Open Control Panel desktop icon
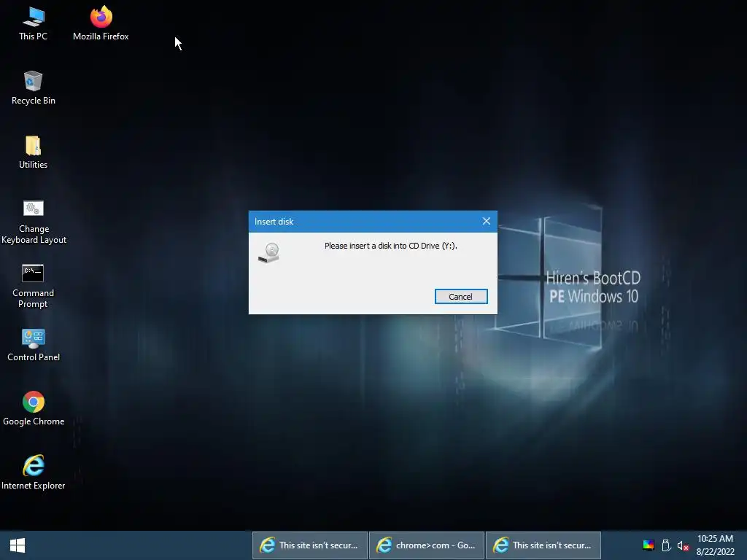The width and height of the screenshot is (747, 560). 34,345
